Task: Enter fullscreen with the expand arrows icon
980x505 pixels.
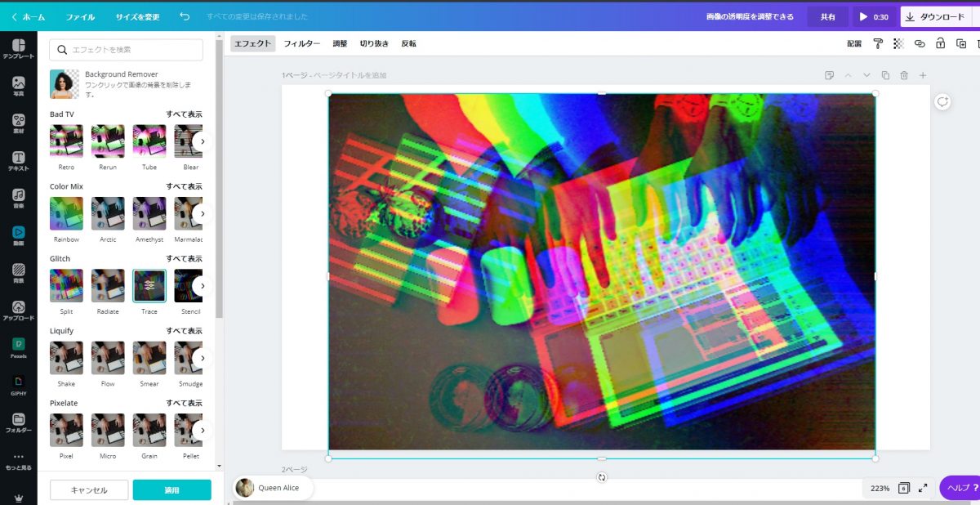Action: click(x=923, y=488)
